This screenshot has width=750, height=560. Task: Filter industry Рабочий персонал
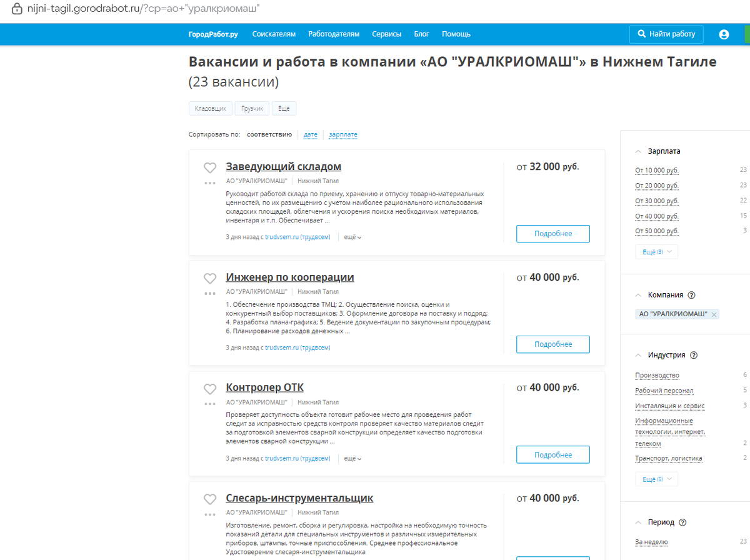(x=664, y=391)
